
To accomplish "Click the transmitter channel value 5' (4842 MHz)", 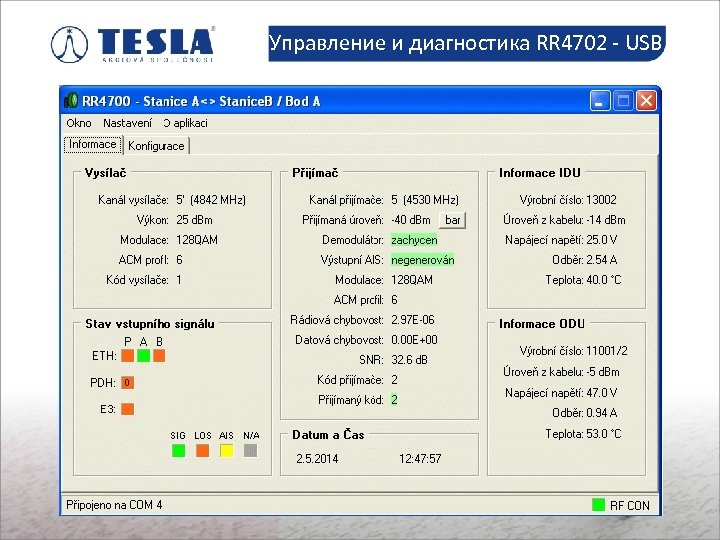I will 211,200.
